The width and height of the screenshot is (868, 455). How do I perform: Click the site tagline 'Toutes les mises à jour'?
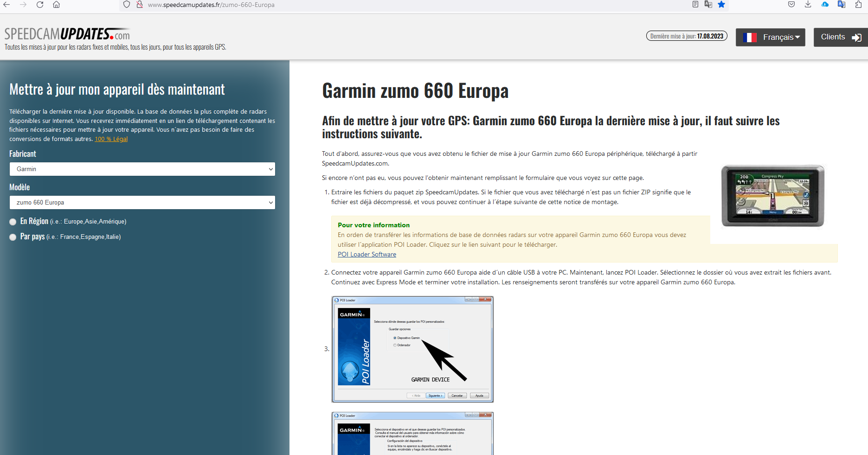point(116,47)
